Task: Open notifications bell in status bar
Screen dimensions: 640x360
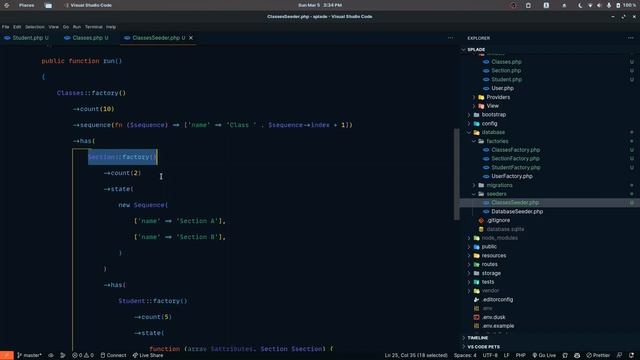Action: point(631,355)
